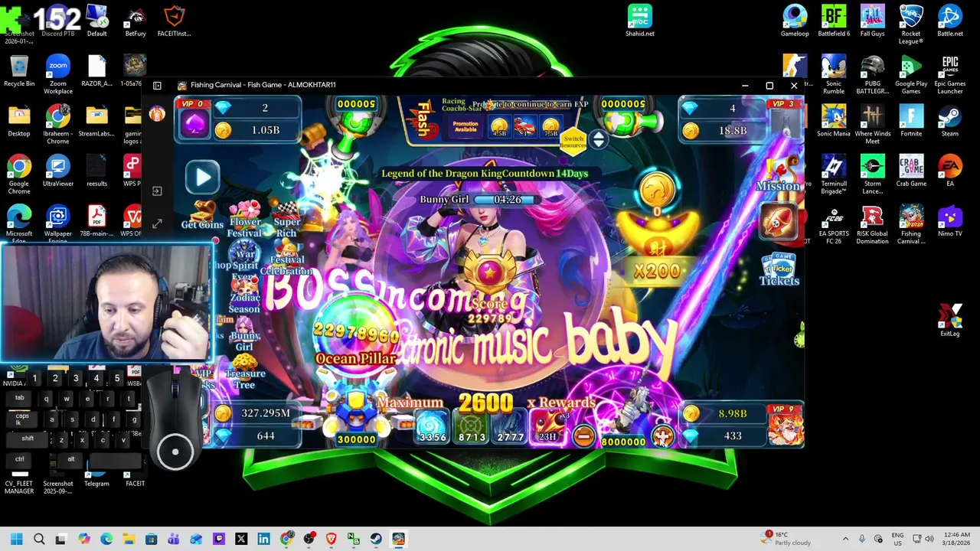Open Windows Start menu
The image size is (980, 551).
(16, 539)
